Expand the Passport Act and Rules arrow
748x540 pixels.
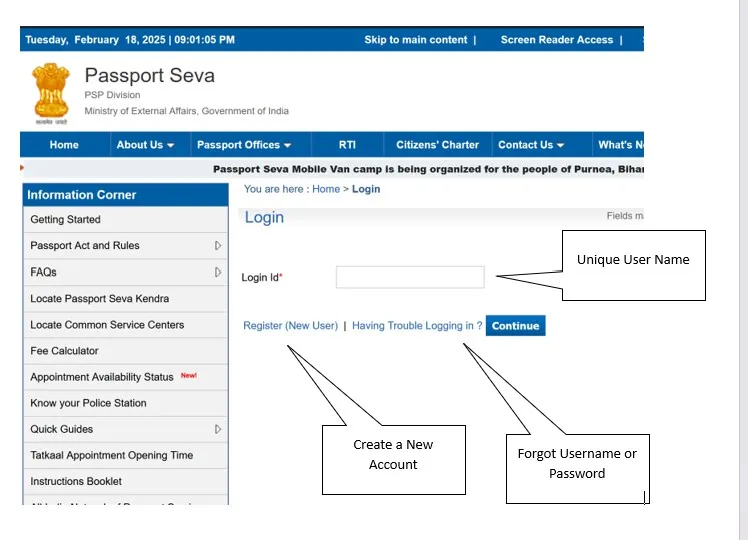218,246
